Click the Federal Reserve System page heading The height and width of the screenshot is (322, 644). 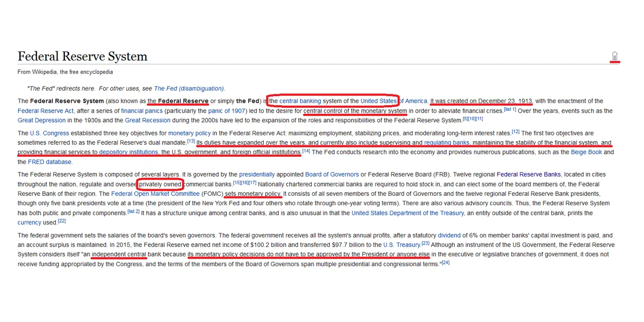pyautogui.click(x=83, y=56)
